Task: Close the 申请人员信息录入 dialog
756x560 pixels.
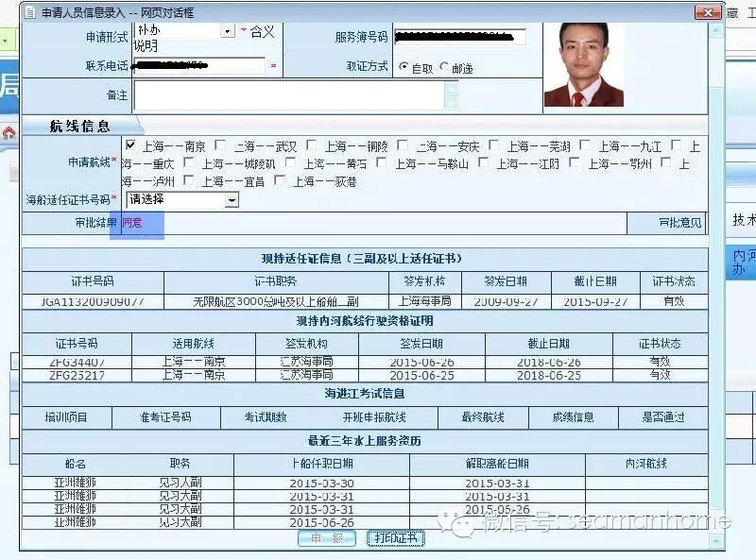Action: pos(708,12)
